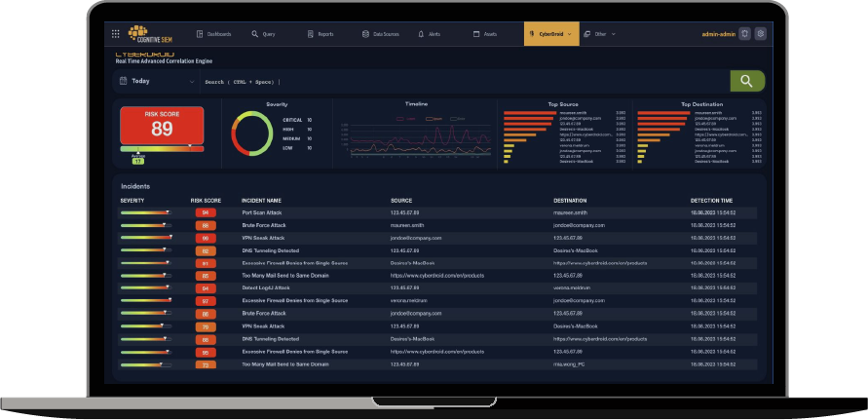The width and height of the screenshot is (868, 420).
Task: Open the Reports tab
Action: tap(321, 33)
